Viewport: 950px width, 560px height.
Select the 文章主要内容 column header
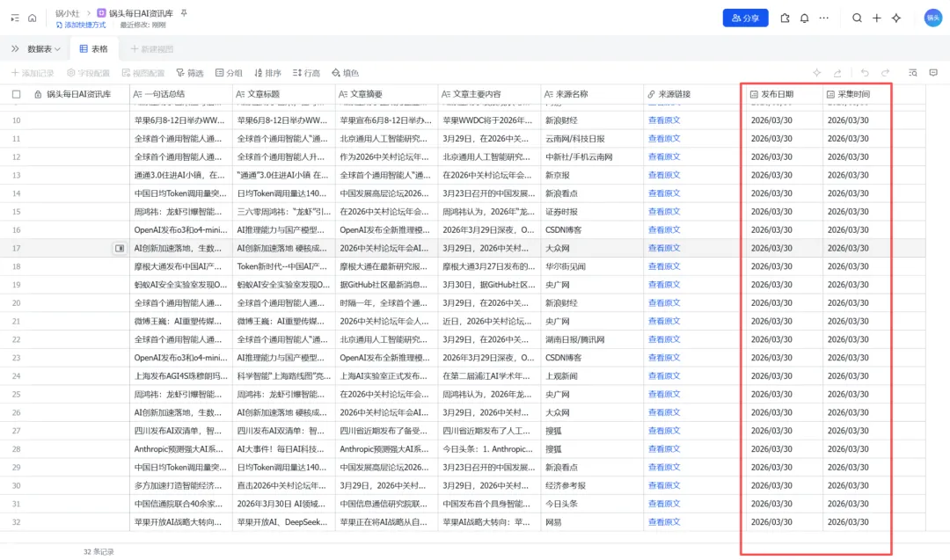pos(490,94)
